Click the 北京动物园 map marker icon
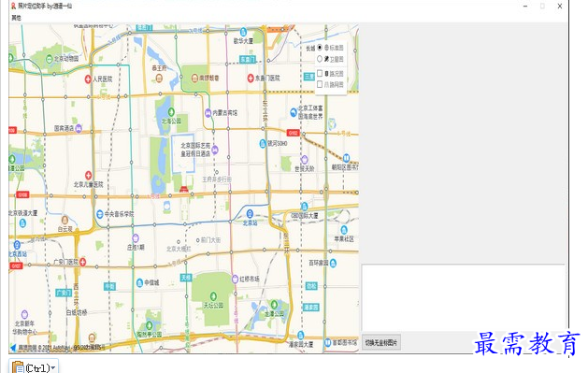 [x=50, y=59]
